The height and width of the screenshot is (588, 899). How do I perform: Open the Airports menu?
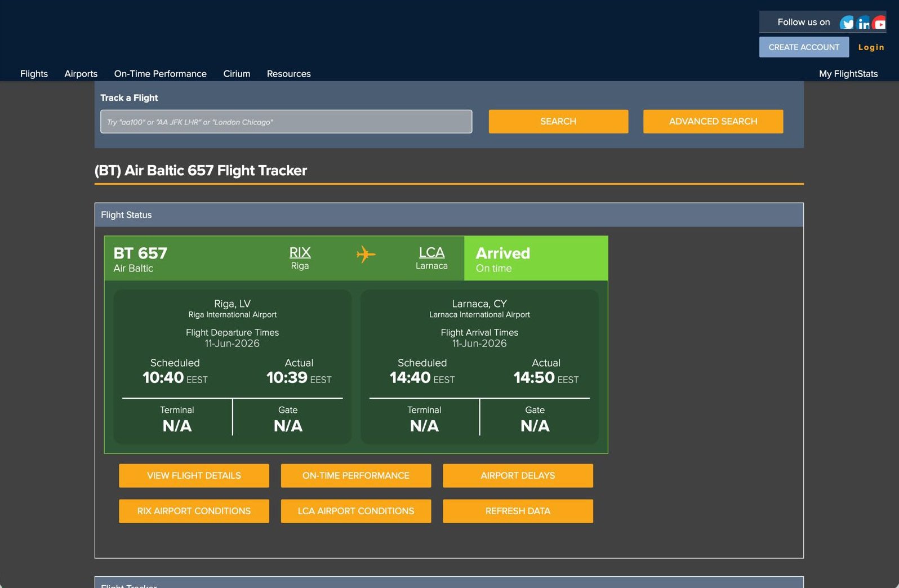point(81,74)
